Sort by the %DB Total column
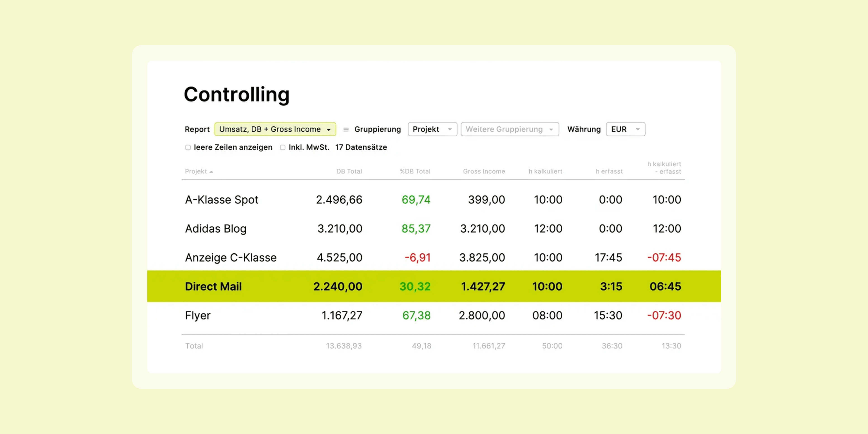868x434 pixels. [x=415, y=171]
